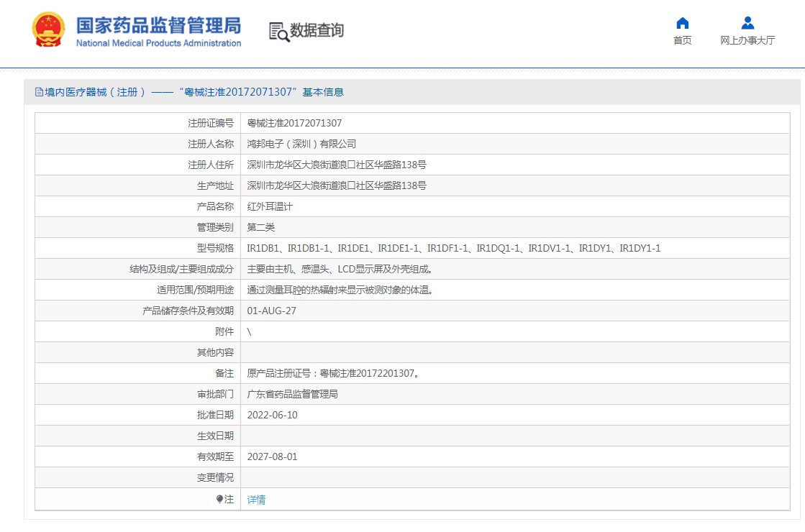Click the 有效期至 label
Viewport: 805px width, 532px height.
coord(215,457)
